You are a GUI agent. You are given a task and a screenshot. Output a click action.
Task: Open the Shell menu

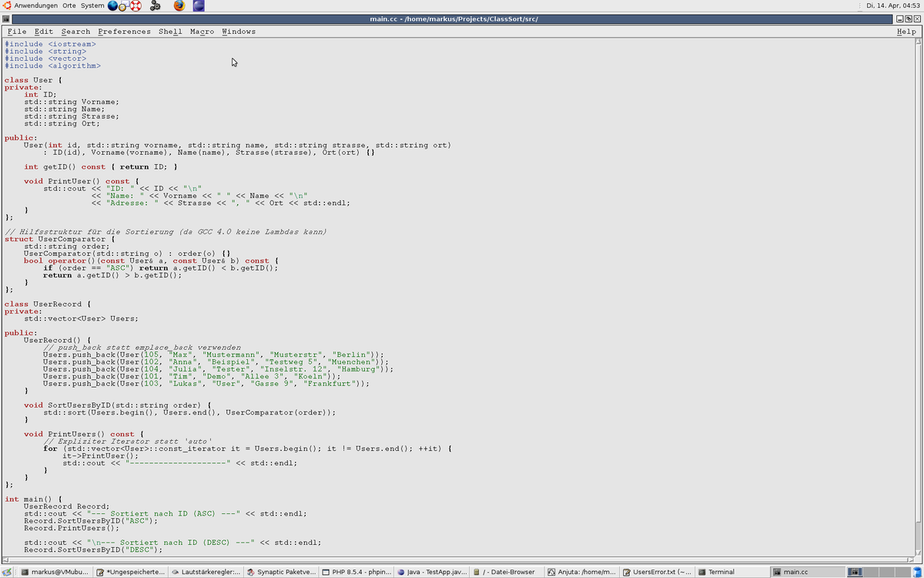pyautogui.click(x=170, y=32)
